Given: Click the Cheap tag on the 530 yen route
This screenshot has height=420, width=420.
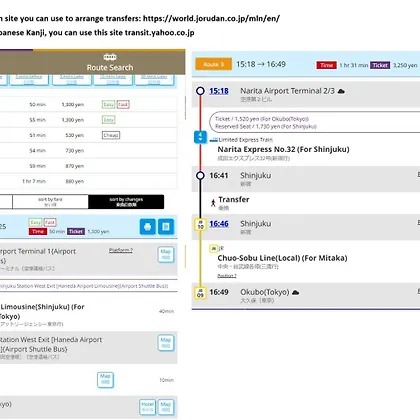Looking at the screenshot, I should tap(111, 135).
